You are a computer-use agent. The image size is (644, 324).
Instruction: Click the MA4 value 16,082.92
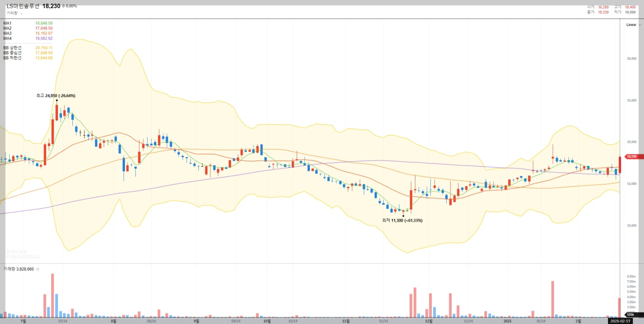(44, 38)
